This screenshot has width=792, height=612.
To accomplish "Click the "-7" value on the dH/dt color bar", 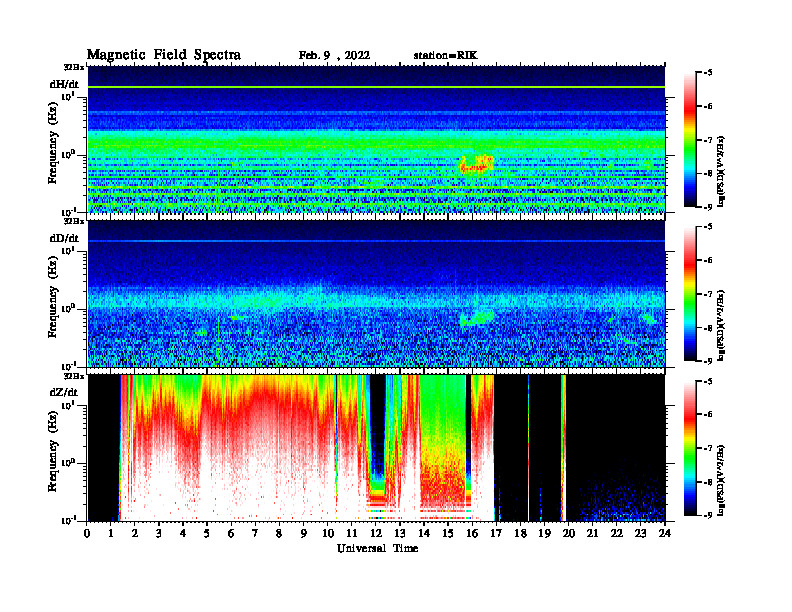I will click(x=707, y=140).
